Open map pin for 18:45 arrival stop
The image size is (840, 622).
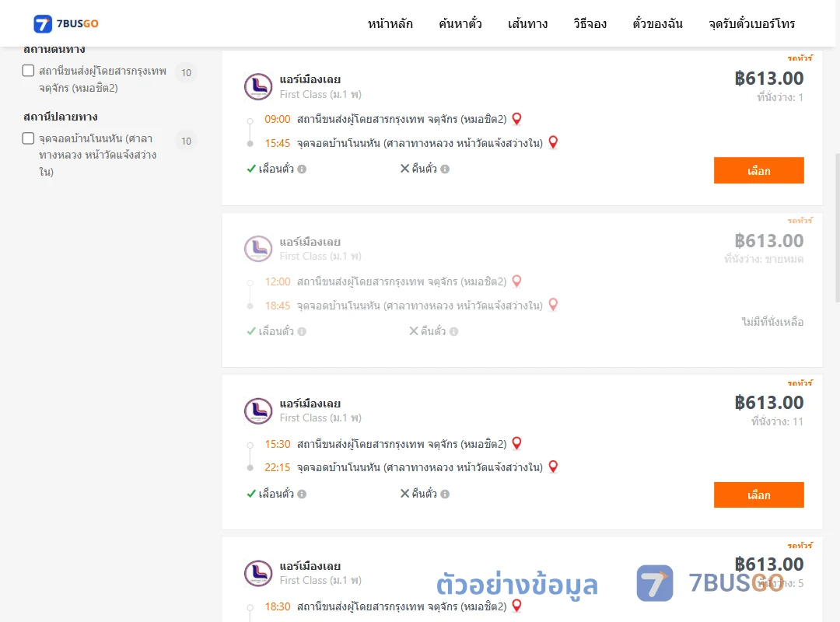coord(554,305)
